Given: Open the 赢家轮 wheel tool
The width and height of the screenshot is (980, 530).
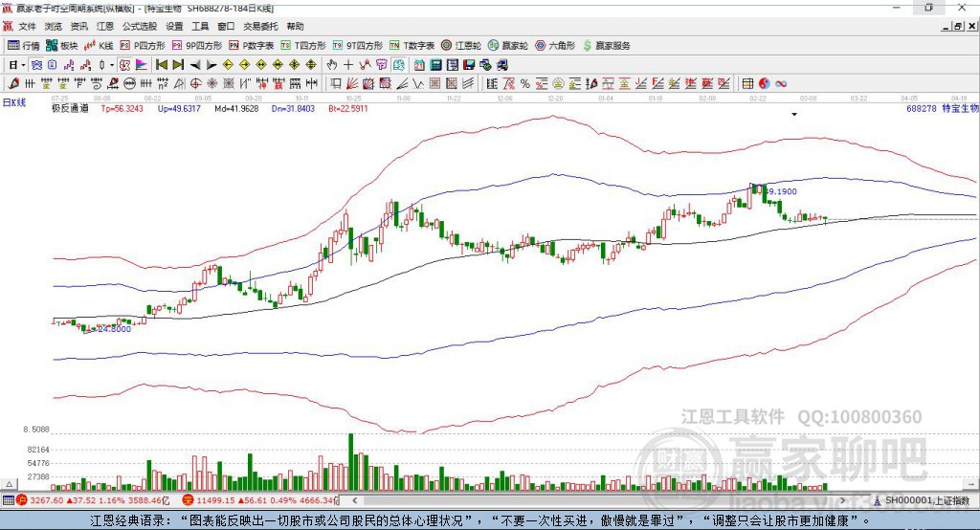Looking at the screenshot, I should pos(508,46).
